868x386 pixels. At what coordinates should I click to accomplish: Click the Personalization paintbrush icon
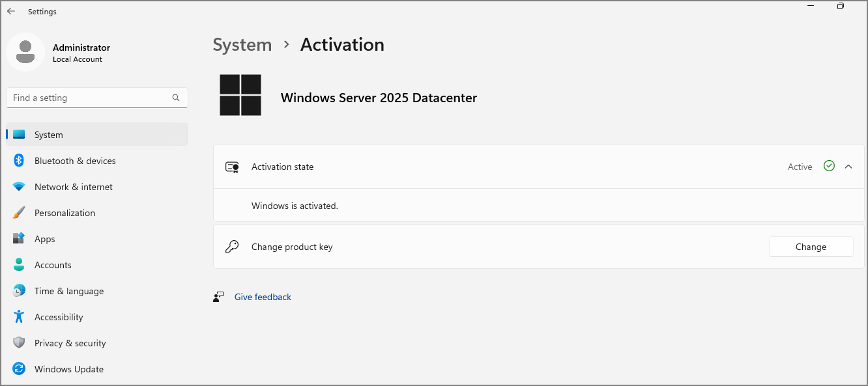[x=19, y=213]
